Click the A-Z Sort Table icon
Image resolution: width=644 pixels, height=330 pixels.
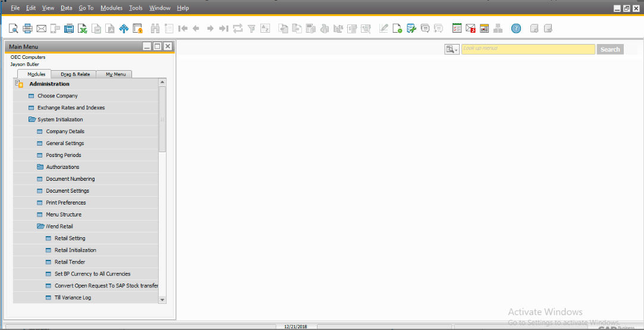pyautogui.click(x=265, y=29)
